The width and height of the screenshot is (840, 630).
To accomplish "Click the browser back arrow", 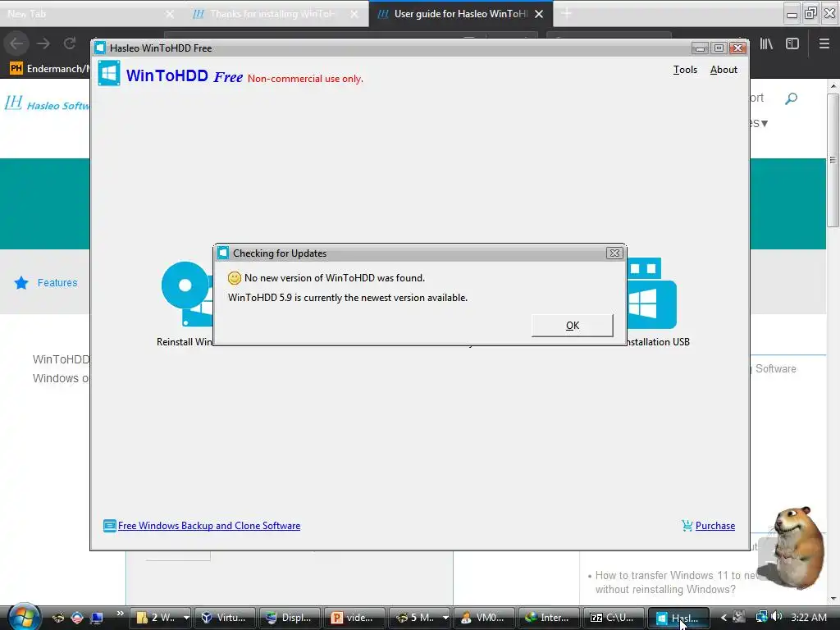I will coord(16,43).
